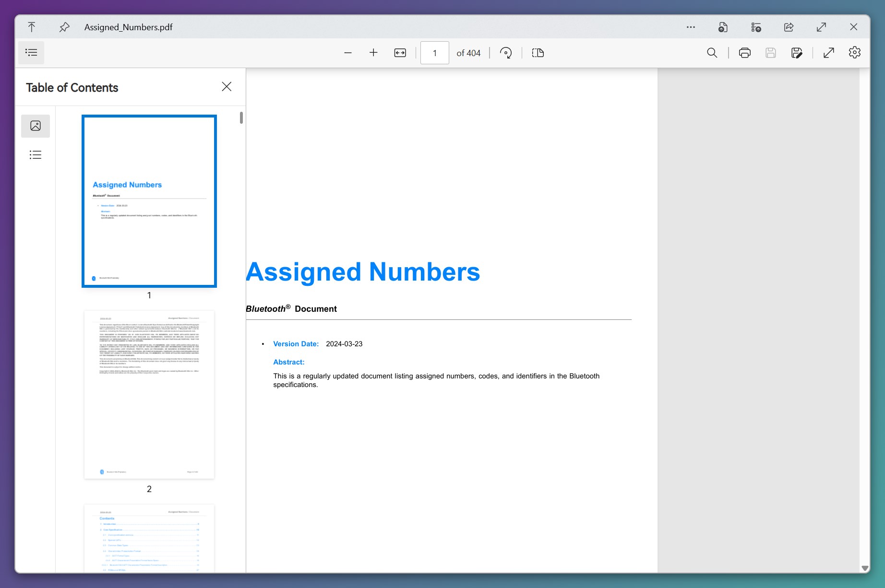Switch sidebar to outline list view
Image resolution: width=885 pixels, height=588 pixels.
coord(36,154)
